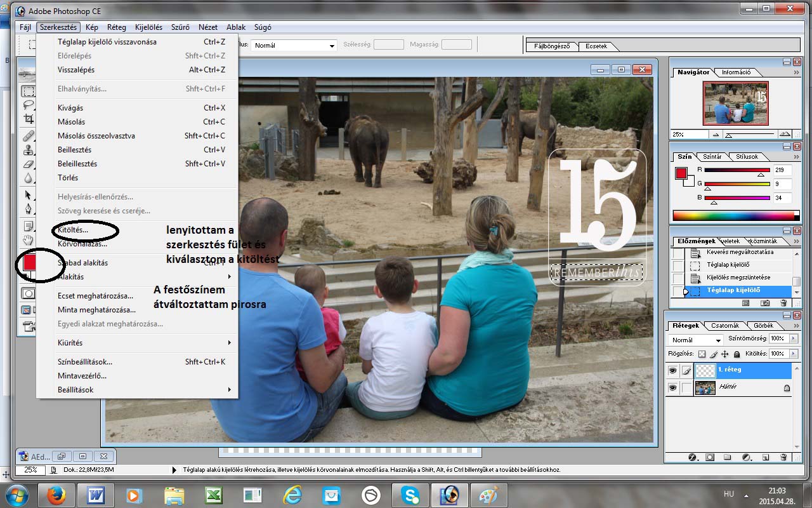The image size is (812, 508).
Task: Open the layer blend mode dropdown
Action: [696, 340]
